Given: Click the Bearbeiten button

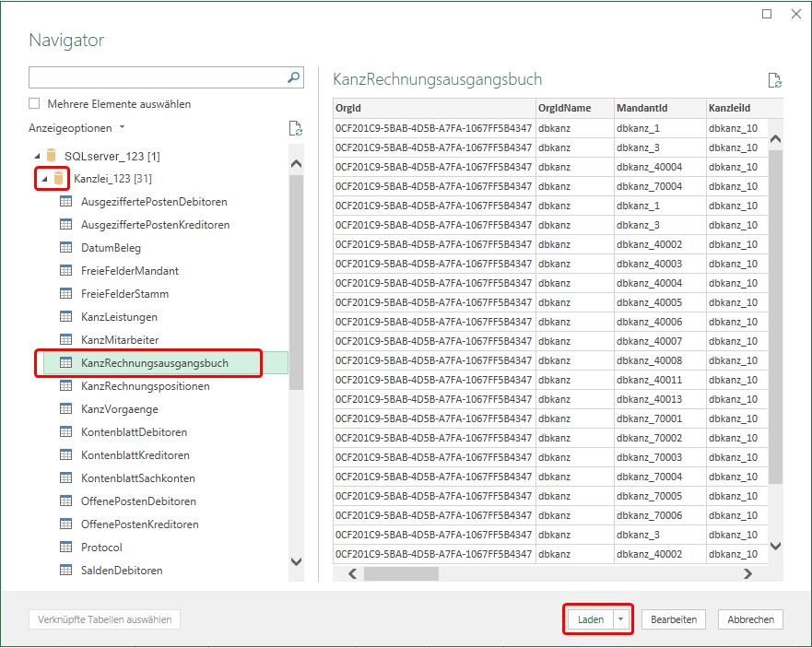Looking at the screenshot, I should click(x=673, y=619).
